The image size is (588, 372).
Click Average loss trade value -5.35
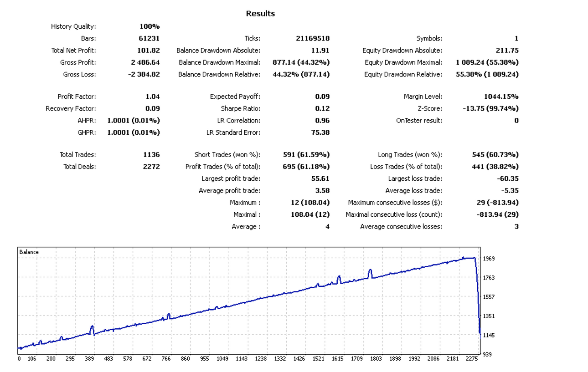[x=510, y=191]
